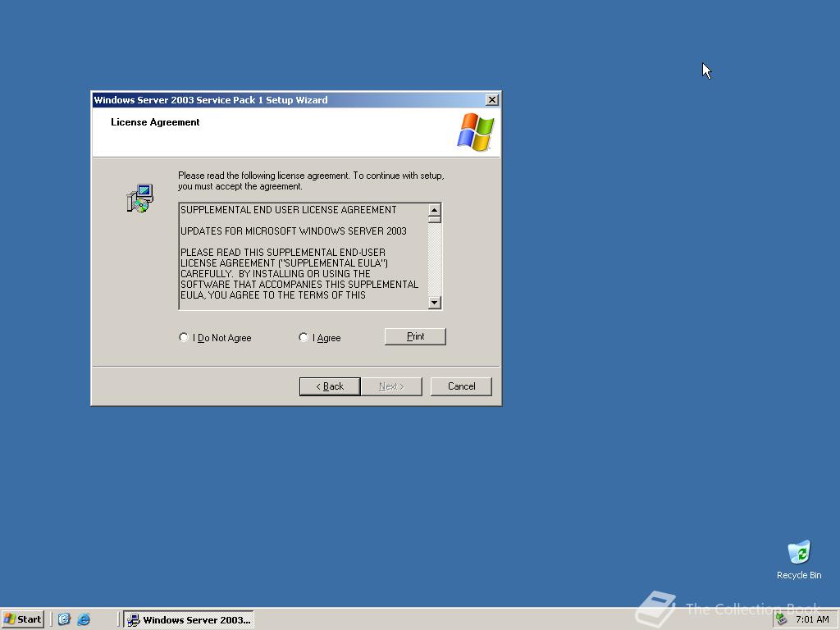Click inside the license agreement text box
This screenshot has width=840, height=630.
click(x=304, y=256)
